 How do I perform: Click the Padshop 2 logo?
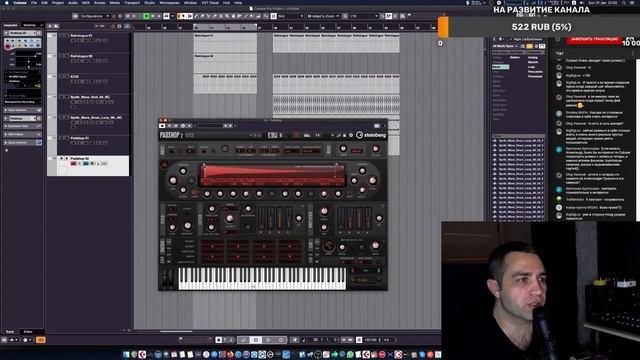171,135
